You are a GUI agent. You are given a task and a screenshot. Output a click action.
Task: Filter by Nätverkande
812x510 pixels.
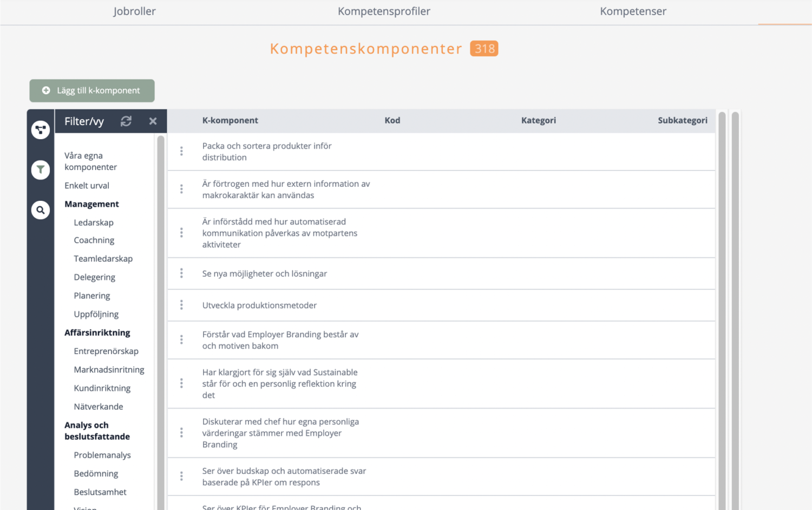tap(99, 407)
